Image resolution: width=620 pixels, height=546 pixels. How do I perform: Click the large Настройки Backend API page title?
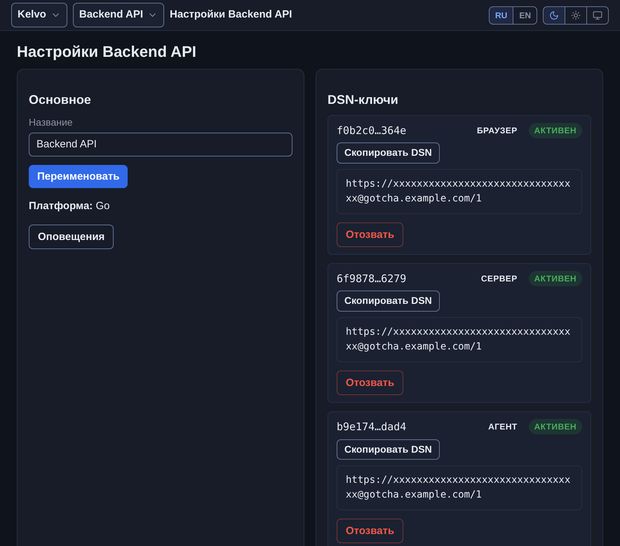[x=106, y=52]
